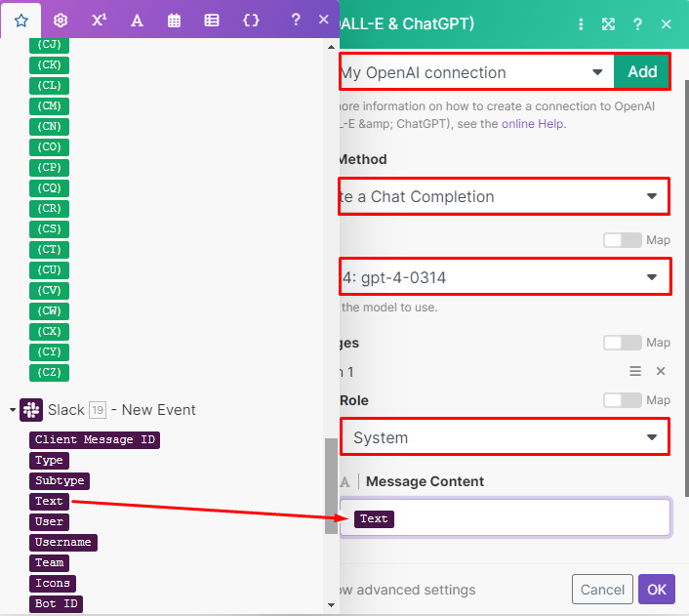Screen dimensions: 689x616
Task: Select the (CT) column variable
Action: tap(49, 250)
